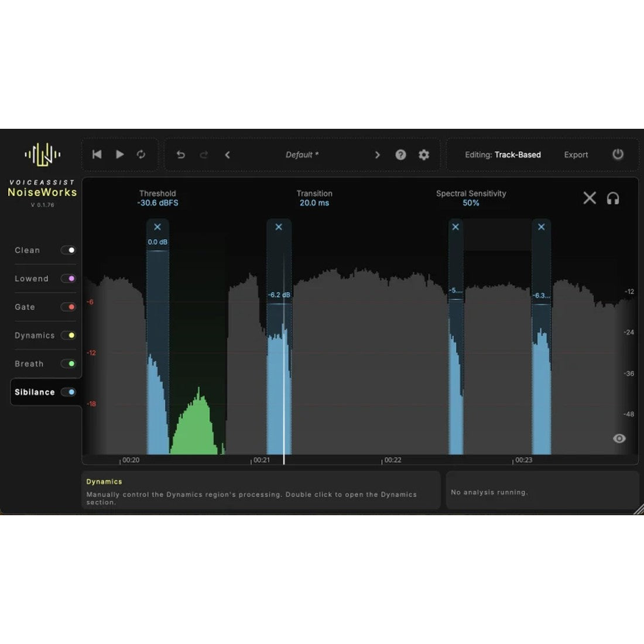
Task: Toggle the Clean module switch
Action: point(68,250)
